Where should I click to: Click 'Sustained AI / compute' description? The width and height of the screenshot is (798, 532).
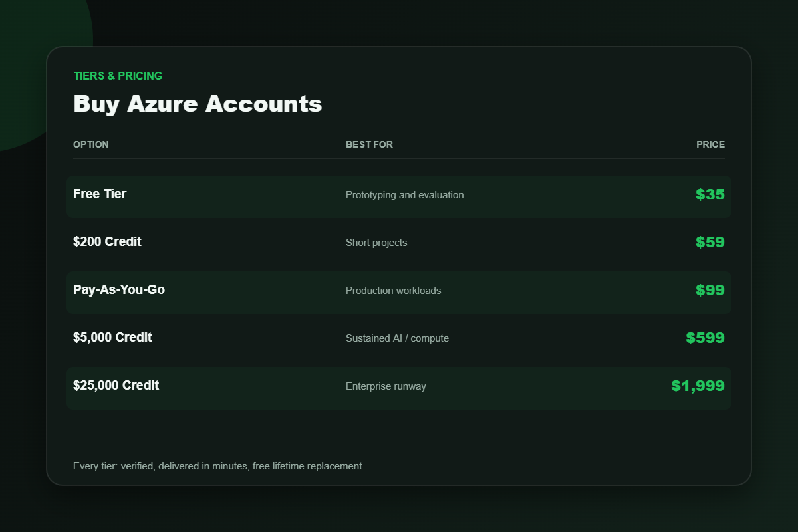tap(398, 338)
